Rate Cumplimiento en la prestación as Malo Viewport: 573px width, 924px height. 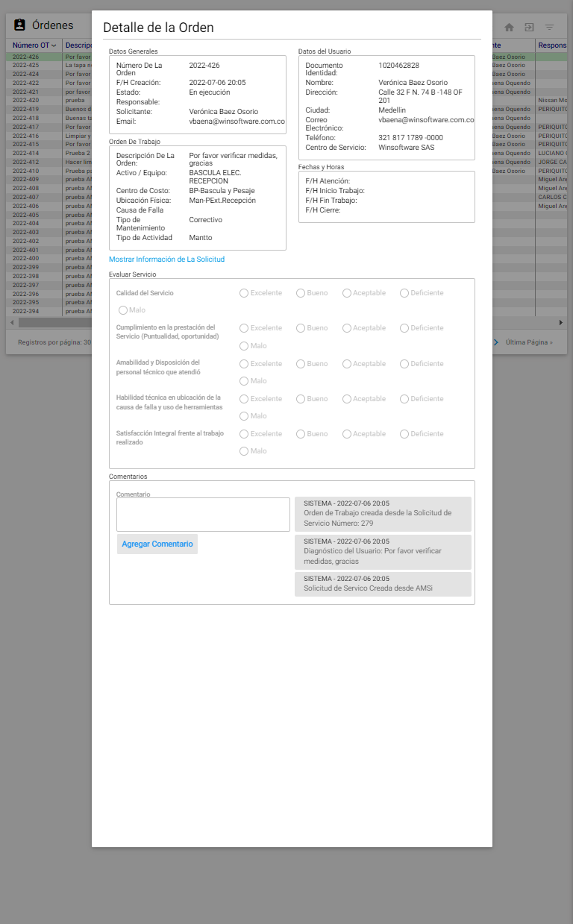point(244,346)
